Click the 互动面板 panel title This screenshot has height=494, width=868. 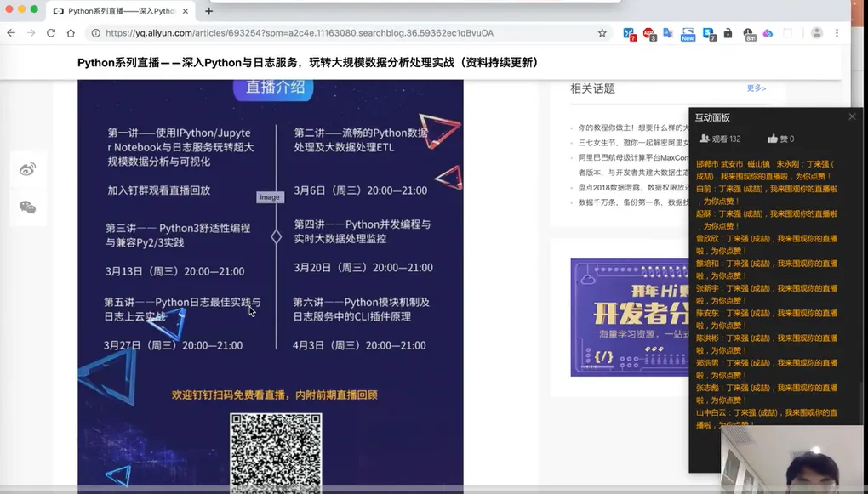(712, 117)
